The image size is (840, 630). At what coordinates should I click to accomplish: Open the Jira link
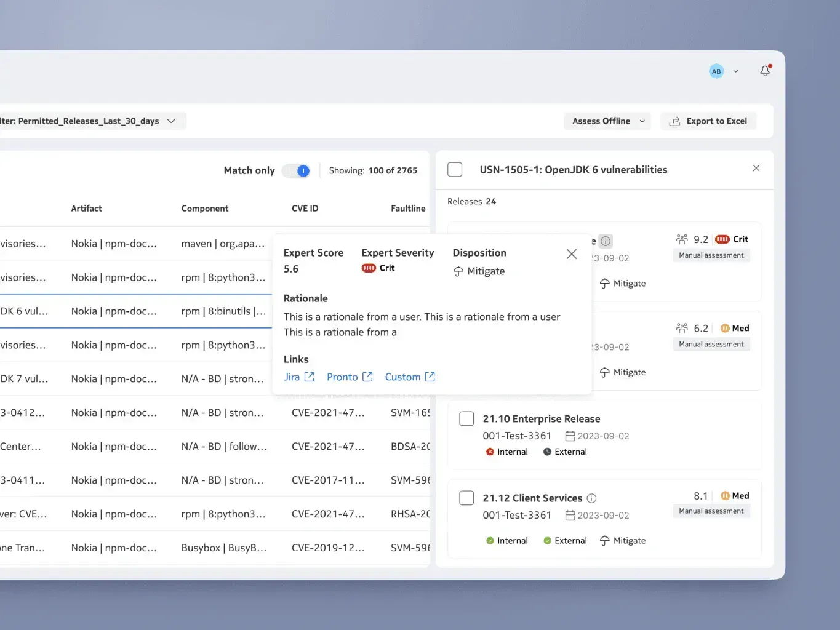[x=292, y=377]
